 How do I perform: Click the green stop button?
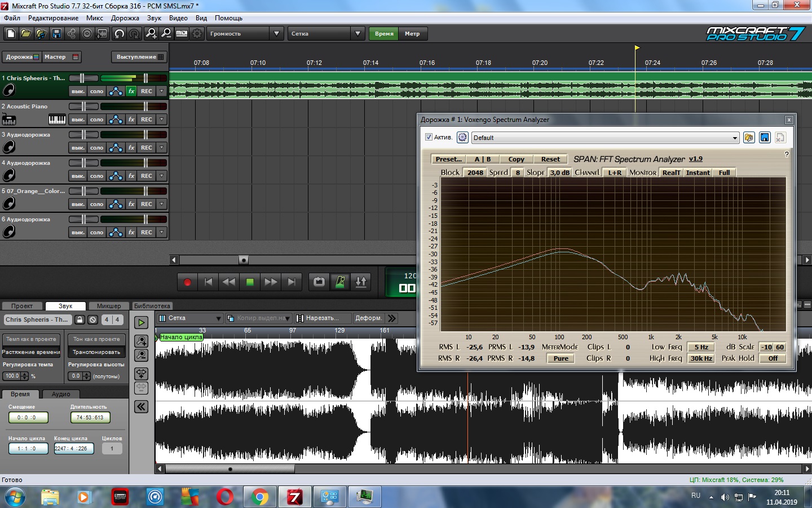pos(250,282)
